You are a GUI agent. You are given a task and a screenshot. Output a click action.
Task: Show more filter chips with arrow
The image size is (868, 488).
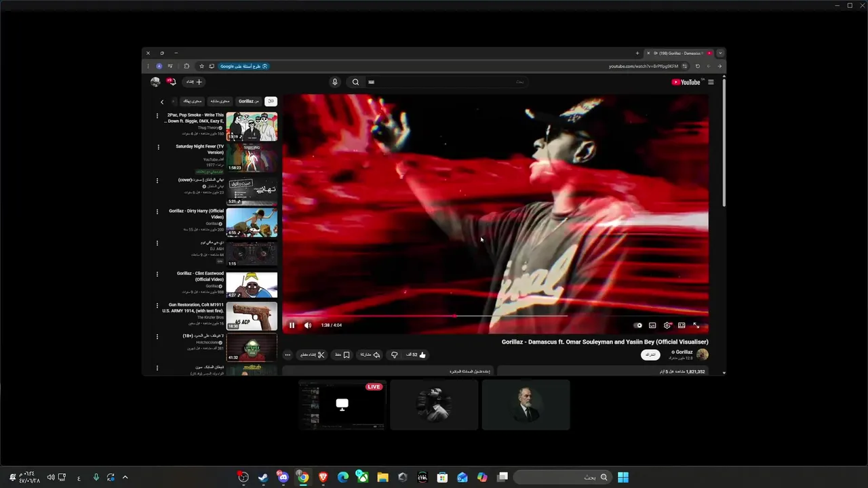point(162,102)
